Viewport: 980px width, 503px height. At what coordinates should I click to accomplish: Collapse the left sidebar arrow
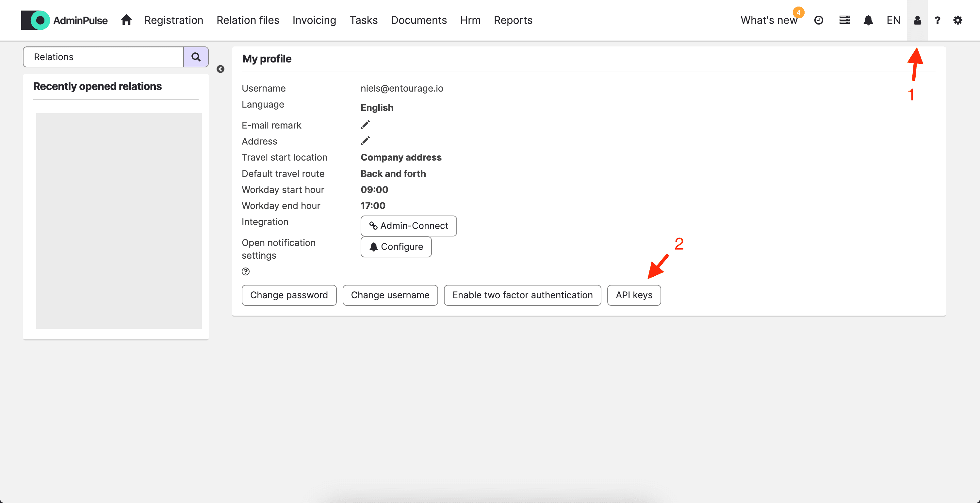tap(220, 69)
